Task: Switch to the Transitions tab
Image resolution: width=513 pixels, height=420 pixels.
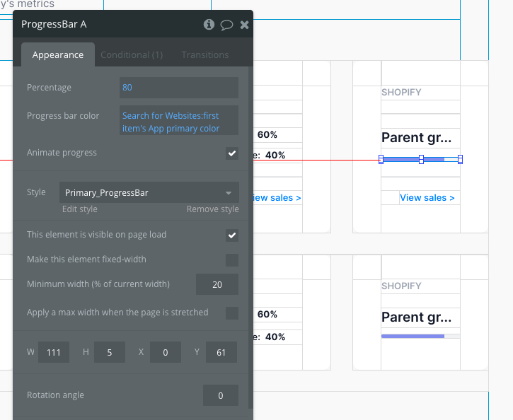Action: tap(205, 54)
